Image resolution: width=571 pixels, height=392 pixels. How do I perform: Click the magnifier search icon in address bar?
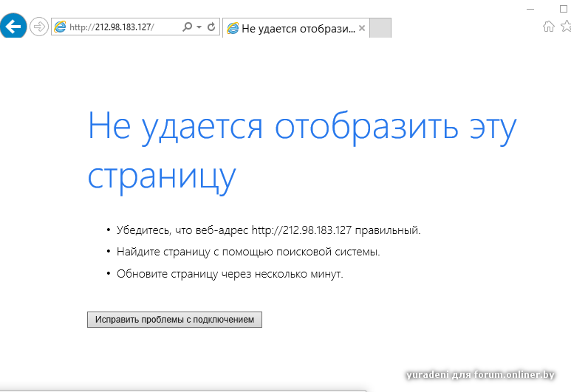coord(187,27)
